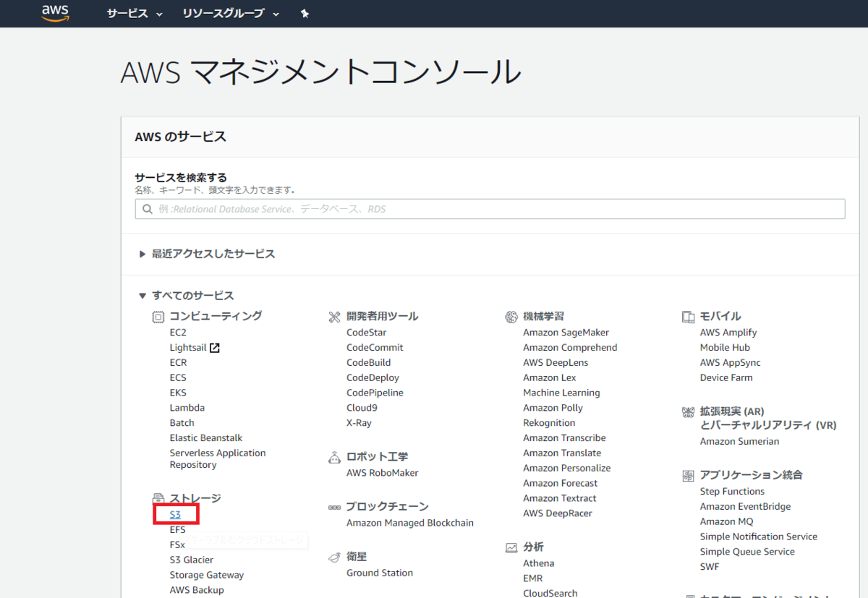Open the EC2 service
This screenshot has height=598, width=868.
click(x=178, y=333)
